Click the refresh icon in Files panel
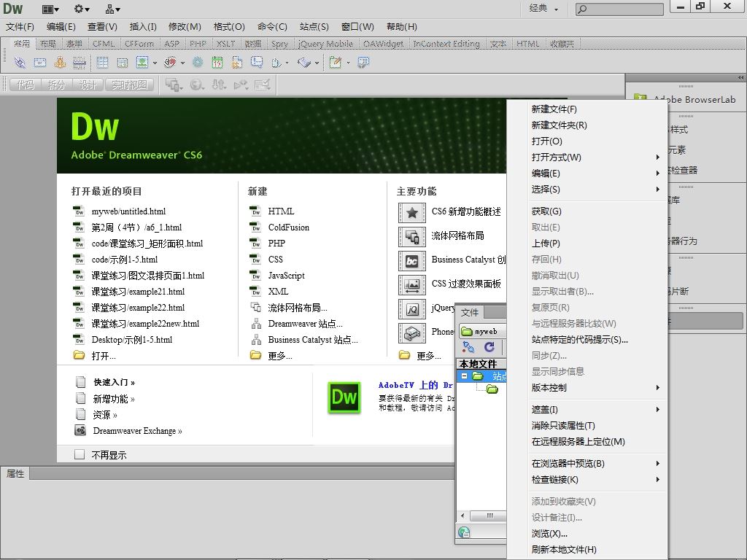The height and width of the screenshot is (560, 747). tap(489, 347)
